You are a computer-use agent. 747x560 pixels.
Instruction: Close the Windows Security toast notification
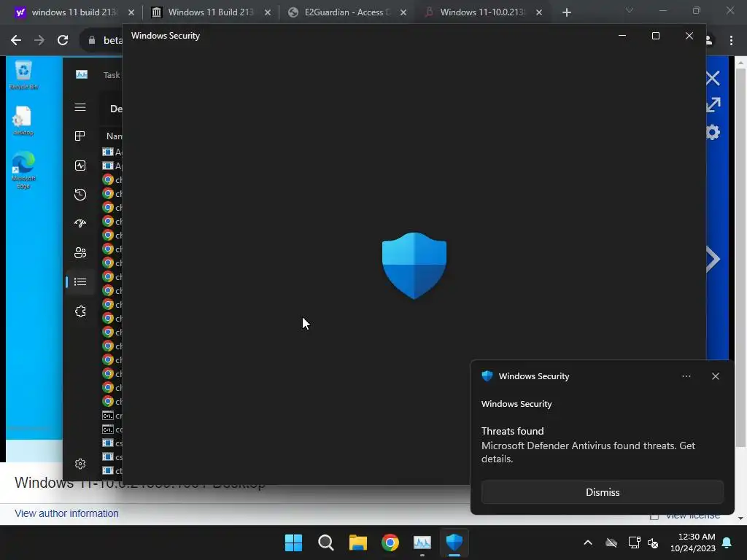click(x=715, y=376)
